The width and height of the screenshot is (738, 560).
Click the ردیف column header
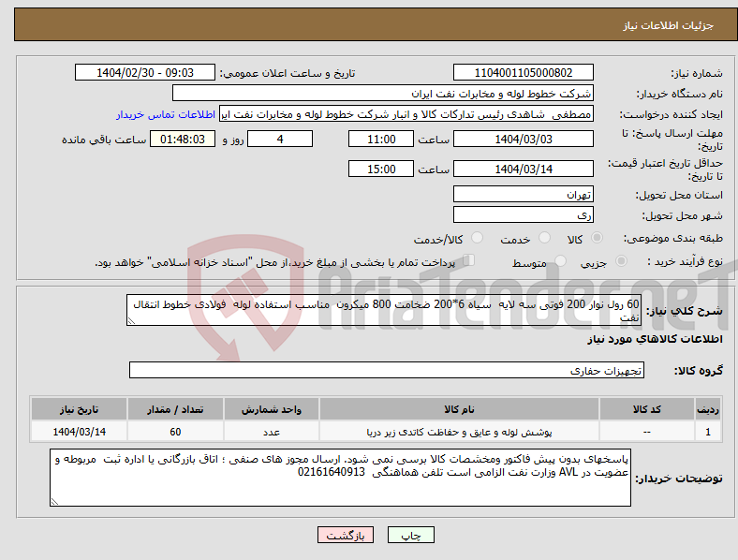point(708,409)
